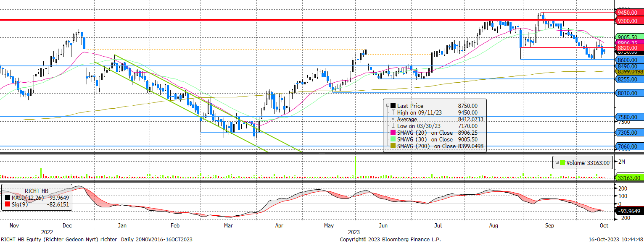Click the 'Daily 20NOV2016-16OCT2023' range text

157,239
